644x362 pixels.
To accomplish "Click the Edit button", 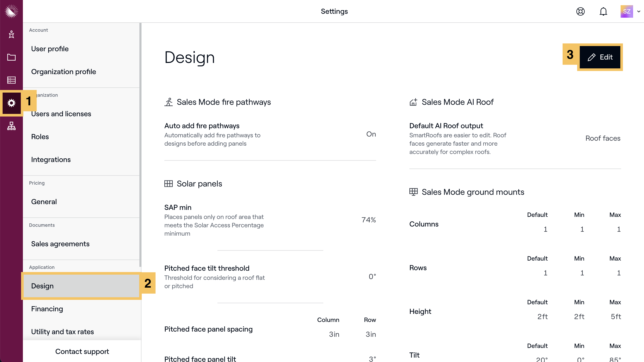I will [600, 57].
